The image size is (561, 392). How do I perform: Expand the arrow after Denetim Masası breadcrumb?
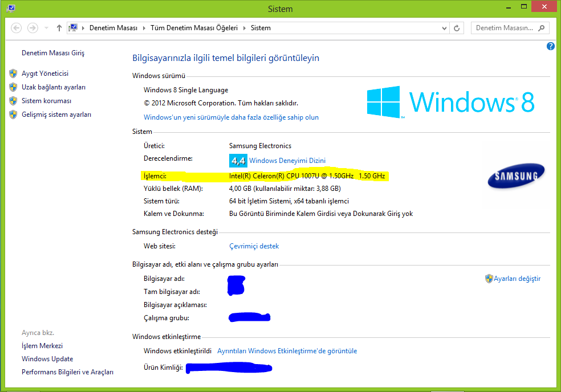tap(144, 28)
